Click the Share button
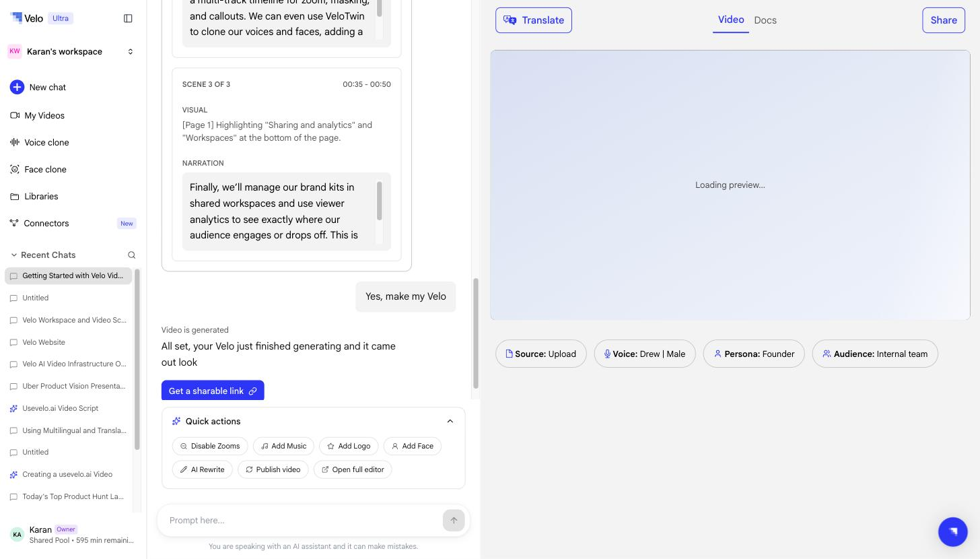Image resolution: width=980 pixels, height=559 pixels. click(x=944, y=20)
